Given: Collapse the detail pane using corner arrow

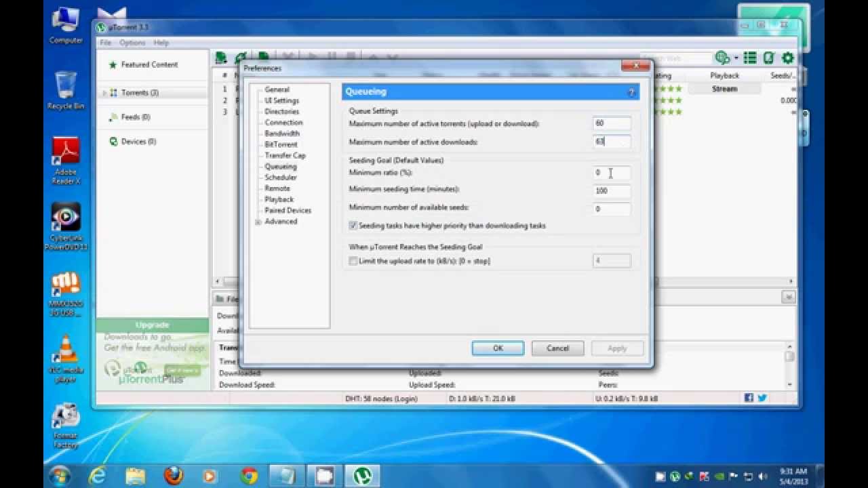Looking at the screenshot, I should 788,297.
